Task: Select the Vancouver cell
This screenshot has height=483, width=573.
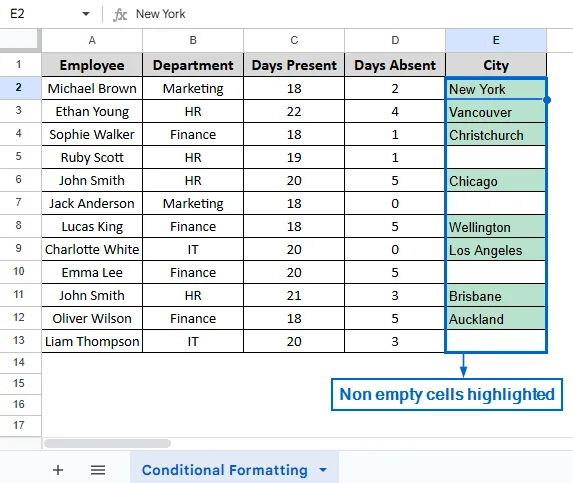Action: (x=496, y=111)
